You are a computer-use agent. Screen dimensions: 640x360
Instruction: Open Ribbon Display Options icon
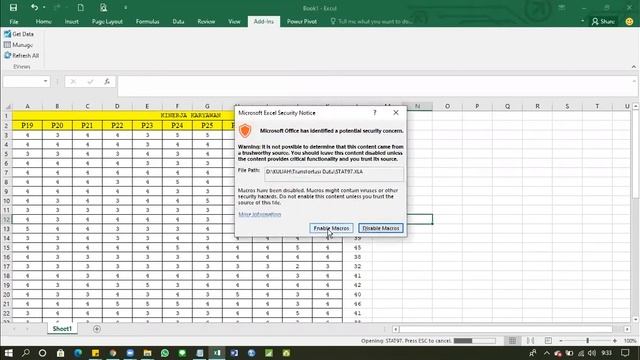point(562,8)
